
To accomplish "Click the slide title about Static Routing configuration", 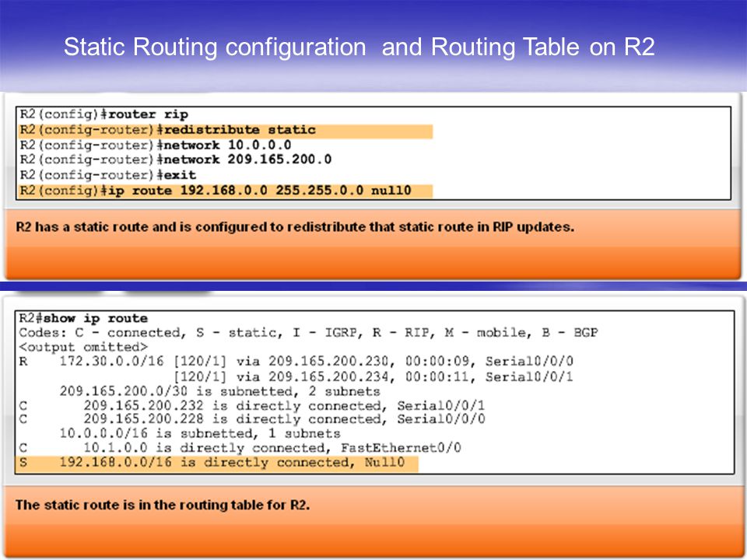I will (x=359, y=47).
